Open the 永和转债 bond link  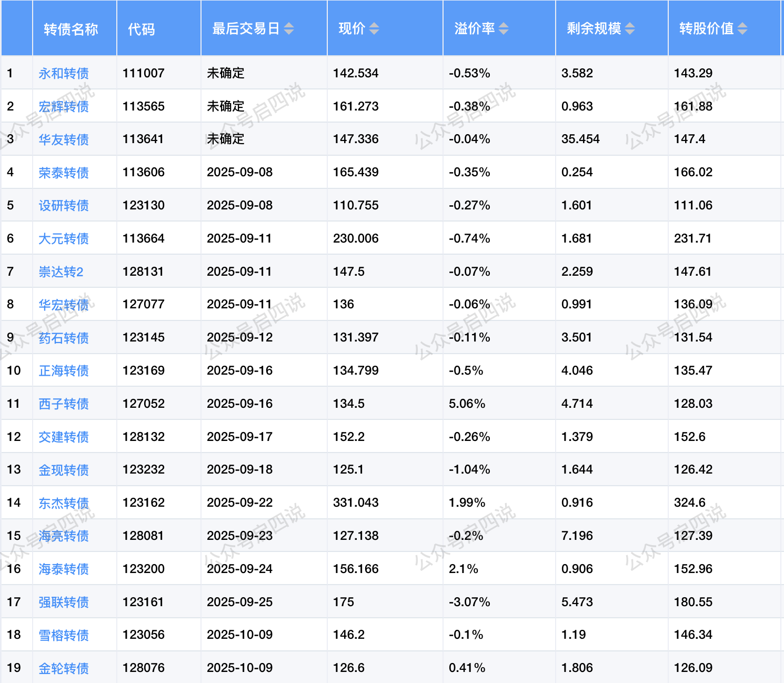click(64, 74)
